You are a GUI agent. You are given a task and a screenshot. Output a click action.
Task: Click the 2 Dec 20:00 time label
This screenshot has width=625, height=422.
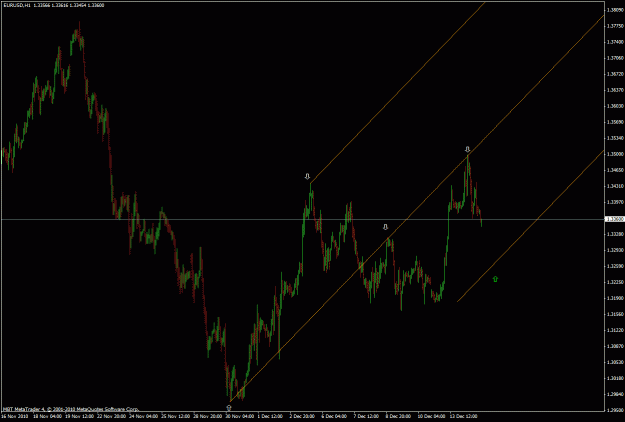click(x=302, y=416)
